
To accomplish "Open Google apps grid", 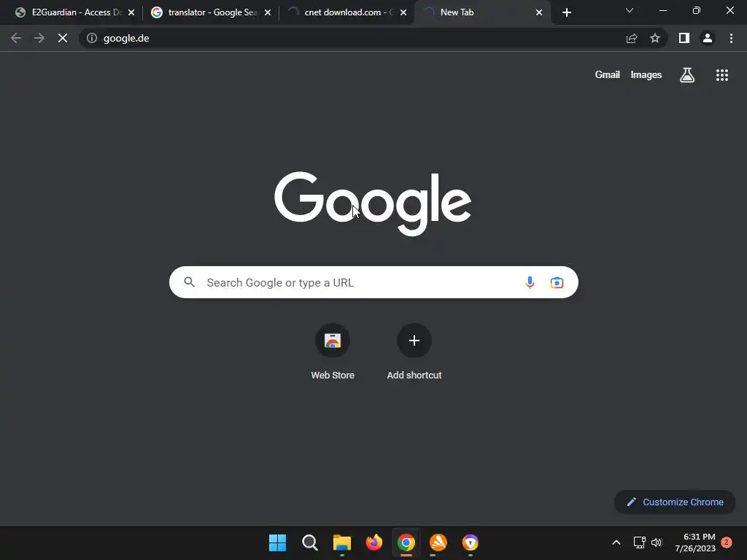I will [x=722, y=75].
